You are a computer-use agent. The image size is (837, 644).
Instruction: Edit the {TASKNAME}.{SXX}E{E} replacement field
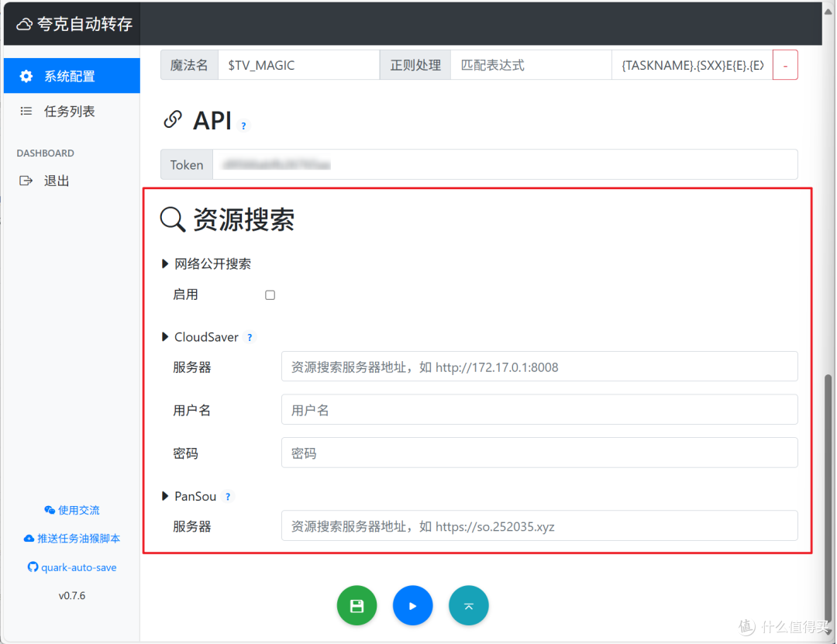coord(692,65)
